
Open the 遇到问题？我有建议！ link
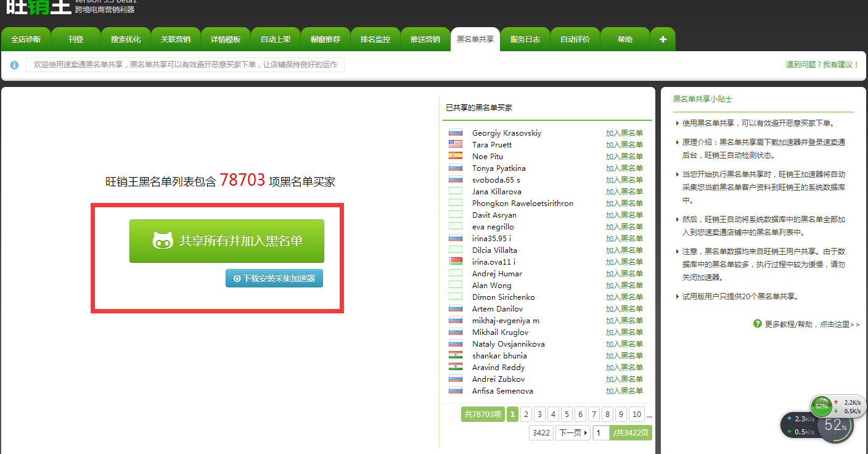pos(822,65)
